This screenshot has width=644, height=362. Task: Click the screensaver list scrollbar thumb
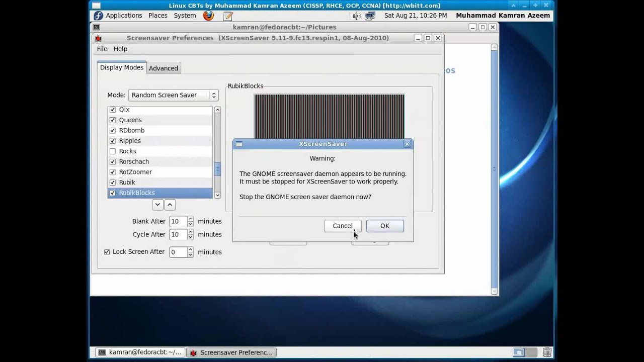(217, 169)
